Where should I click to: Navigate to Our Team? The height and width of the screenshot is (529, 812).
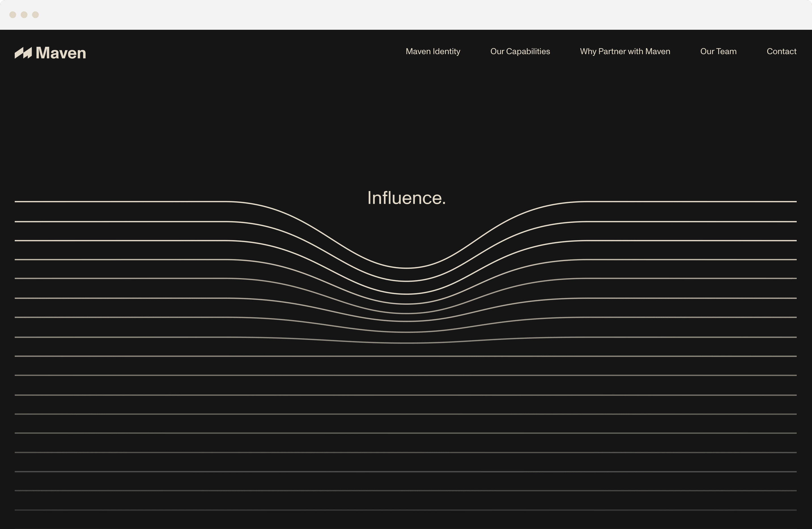pyautogui.click(x=718, y=52)
